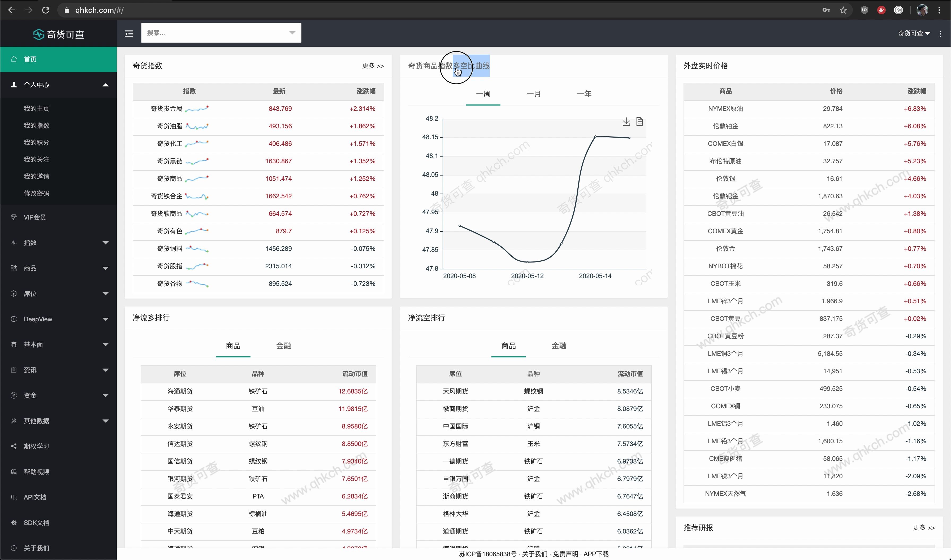
Task: Open the page header three-dot menu
Action: 940,34
